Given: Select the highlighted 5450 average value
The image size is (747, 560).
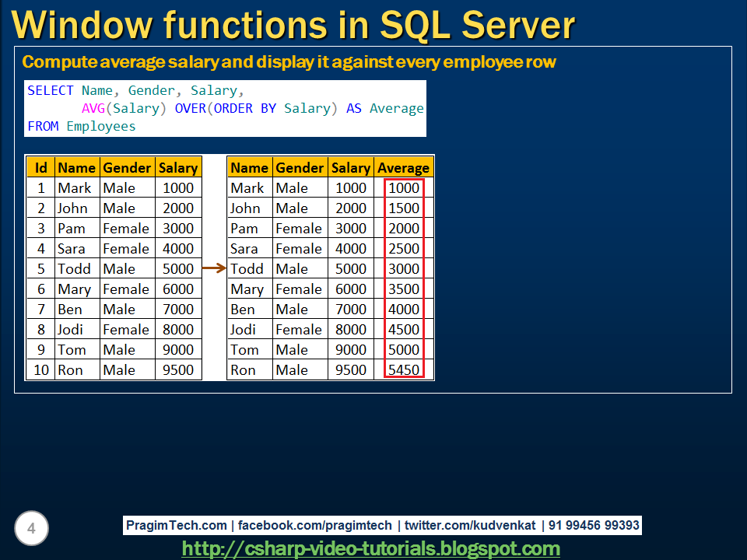Looking at the screenshot, I should point(403,369).
